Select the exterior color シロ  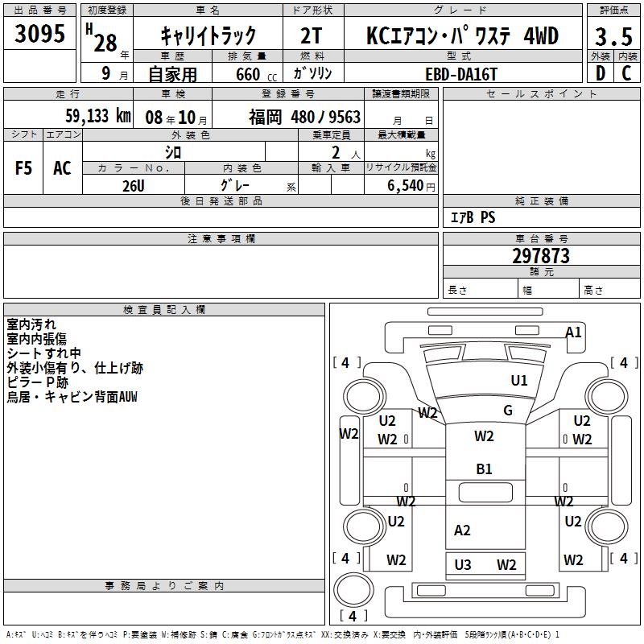(173, 152)
